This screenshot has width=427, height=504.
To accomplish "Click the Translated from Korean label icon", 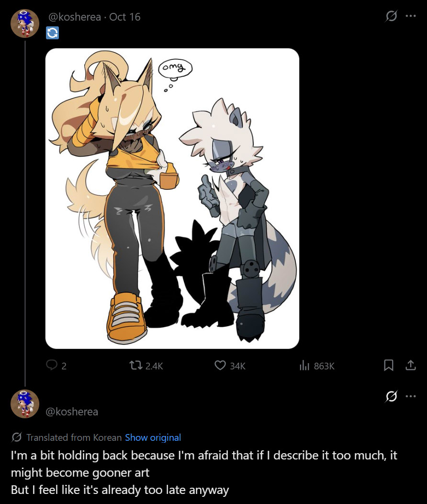I will pos(16,437).
